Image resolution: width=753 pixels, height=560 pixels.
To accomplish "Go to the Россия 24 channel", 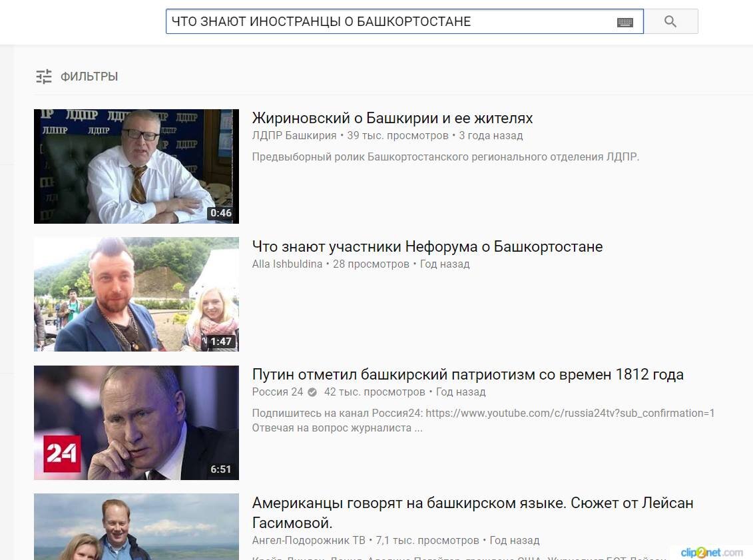I will (278, 392).
